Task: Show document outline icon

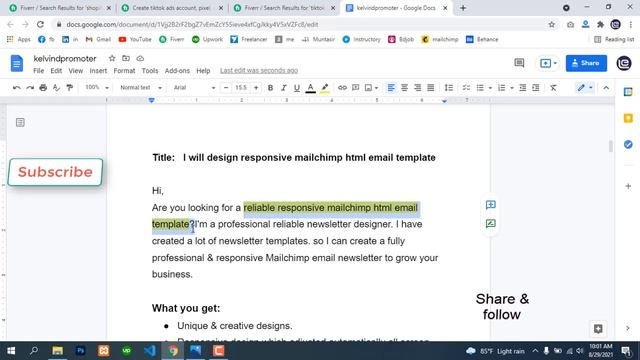Action: 20,122
